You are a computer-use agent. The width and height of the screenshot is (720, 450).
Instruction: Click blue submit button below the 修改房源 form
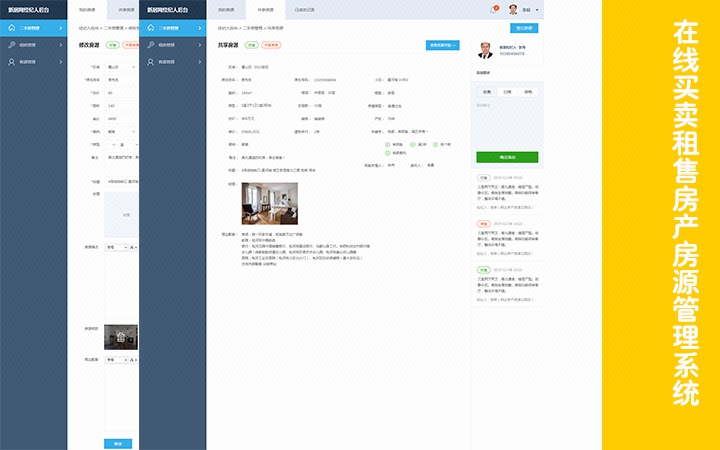118,444
